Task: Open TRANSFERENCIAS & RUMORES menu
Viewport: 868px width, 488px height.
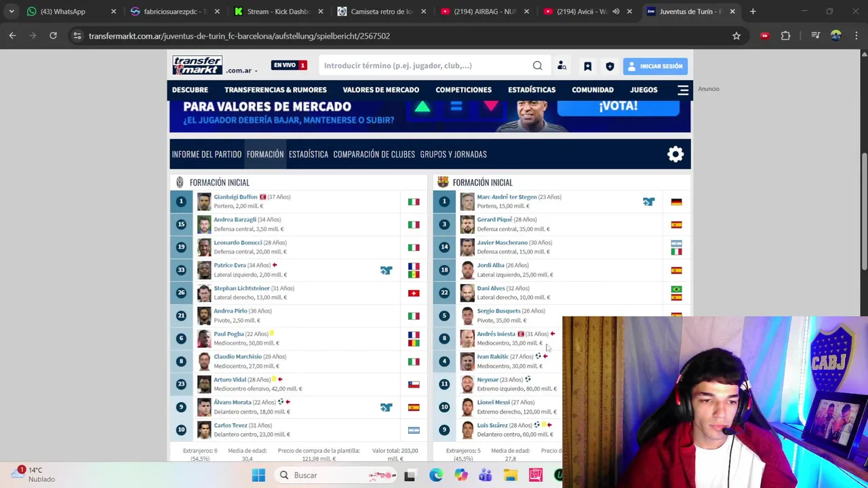Action: [275, 89]
